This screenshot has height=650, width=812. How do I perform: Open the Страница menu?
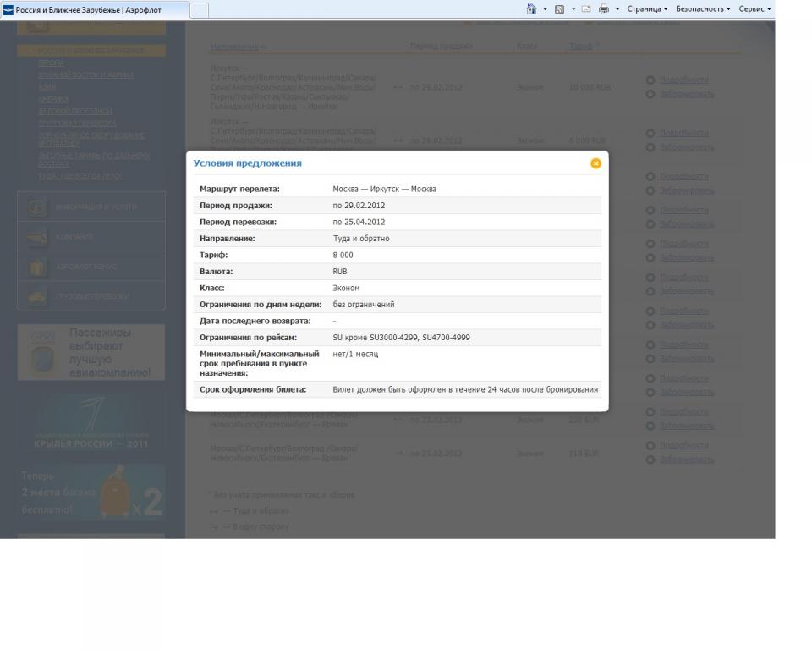tap(647, 9)
